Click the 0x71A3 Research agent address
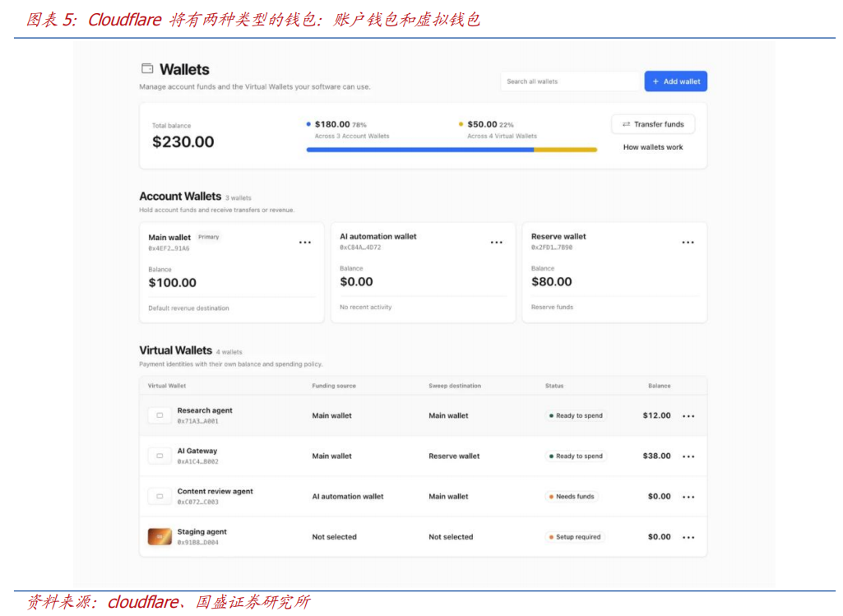 (198, 421)
